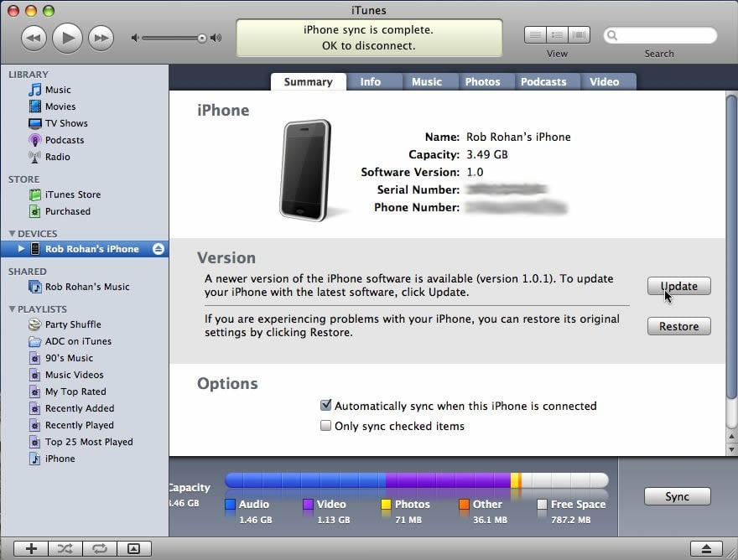
Task: Collapse the Devices section
Action: click(13, 233)
